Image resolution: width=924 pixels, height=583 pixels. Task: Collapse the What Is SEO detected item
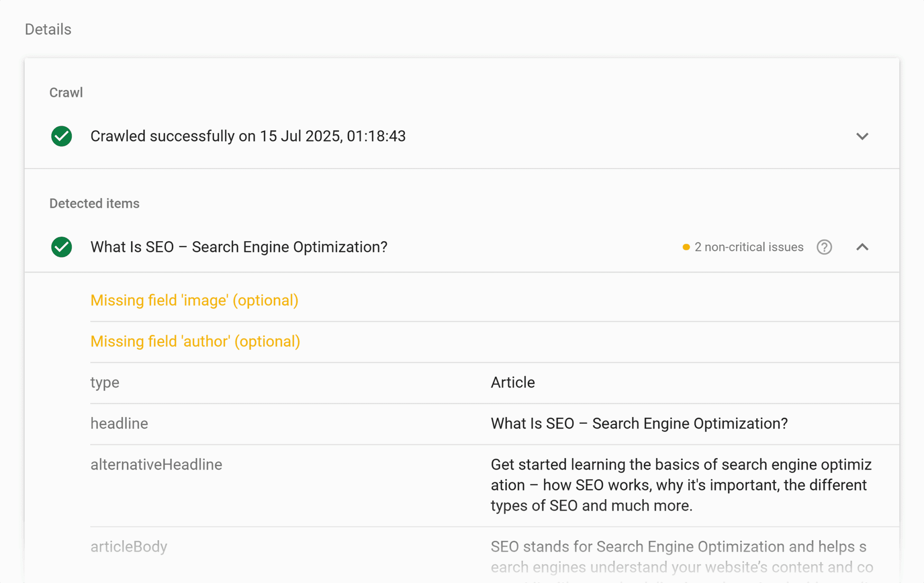[x=862, y=247]
